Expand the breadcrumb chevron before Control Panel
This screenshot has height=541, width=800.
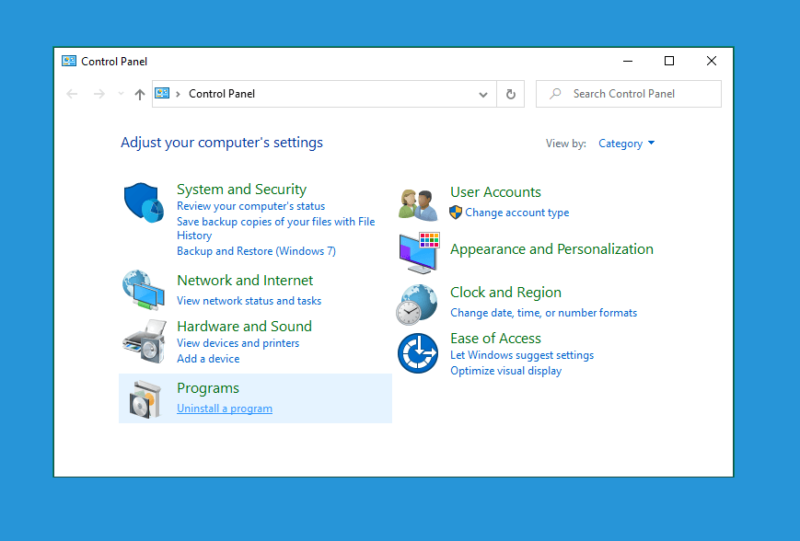(178, 94)
